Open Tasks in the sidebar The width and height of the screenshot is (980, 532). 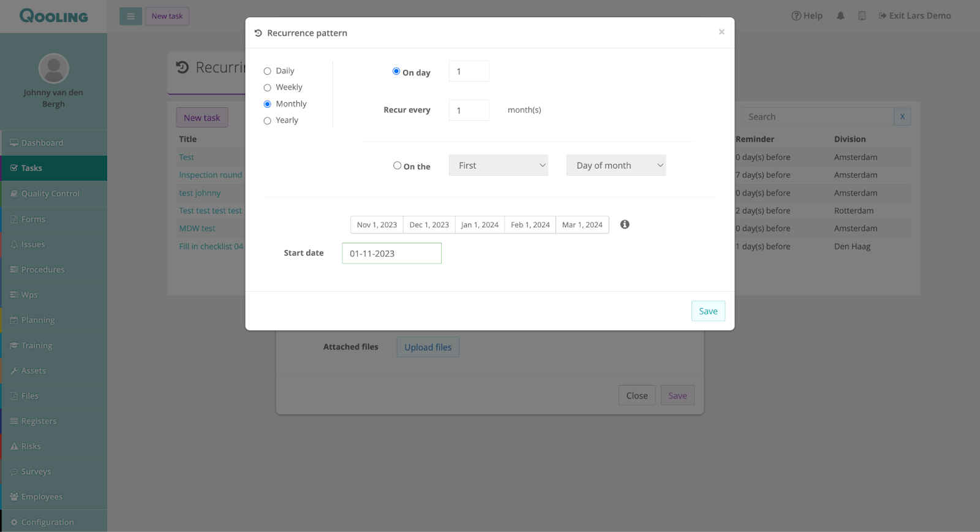[54, 168]
